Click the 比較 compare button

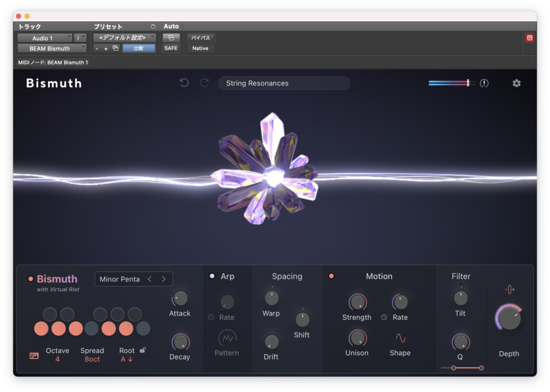(139, 48)
